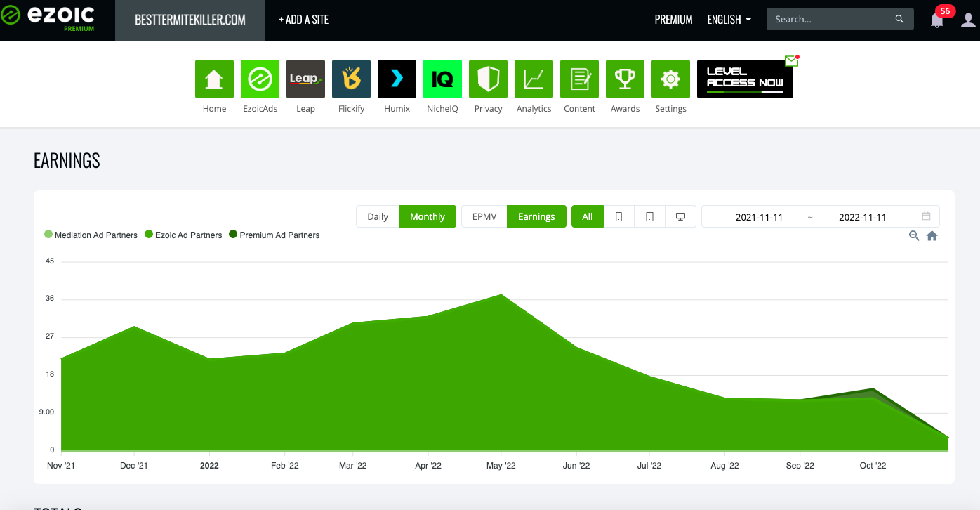Filter earnings by desktop monitor device
The width and height of the screenshot is (980, 510).
680,216
